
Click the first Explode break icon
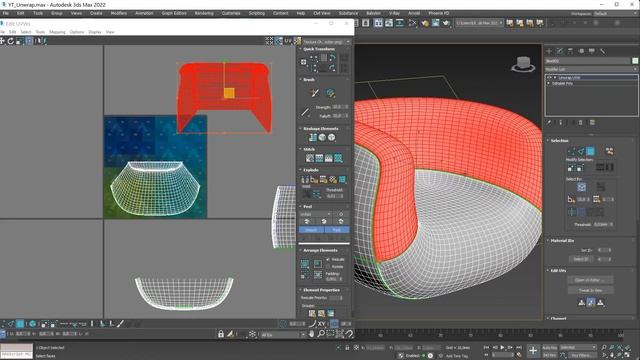pos(305,179)
